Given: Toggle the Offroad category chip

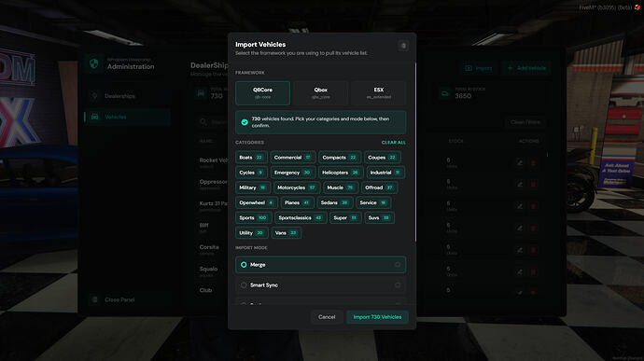Looking at the screenshot, I should pos(379,187).
